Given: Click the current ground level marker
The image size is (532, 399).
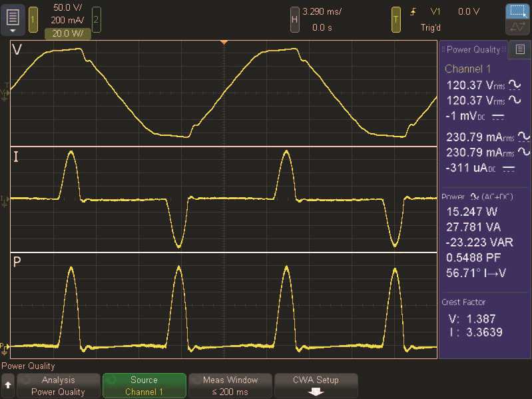Looking at the screenshot, I should [5, 201].
